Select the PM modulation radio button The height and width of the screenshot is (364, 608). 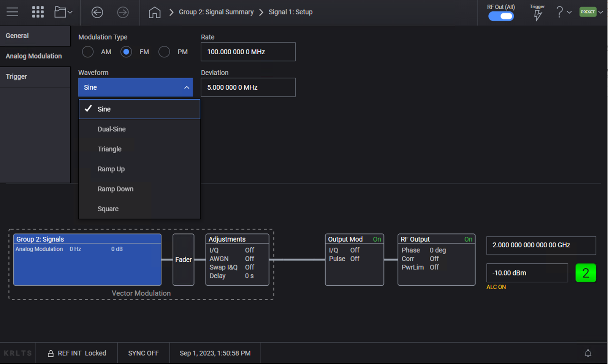(164, 52)
